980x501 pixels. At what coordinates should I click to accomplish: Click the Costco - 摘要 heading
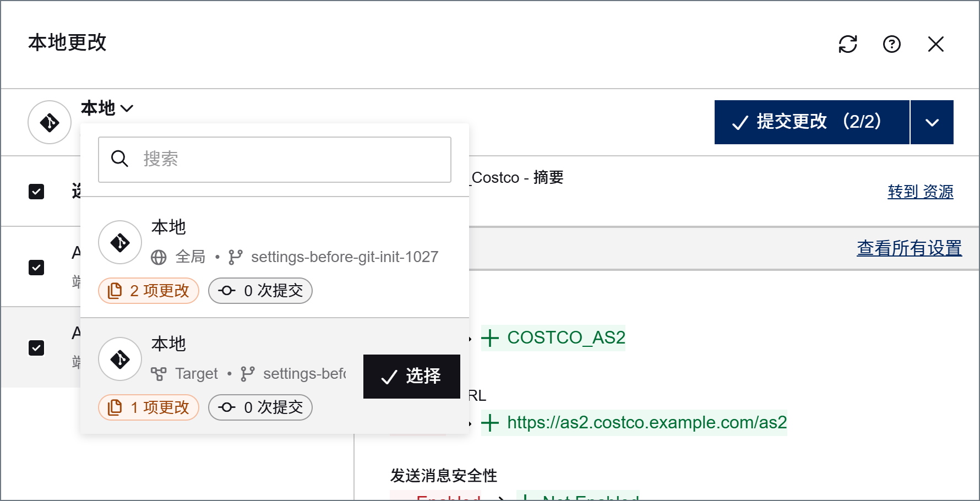[518, 177]
